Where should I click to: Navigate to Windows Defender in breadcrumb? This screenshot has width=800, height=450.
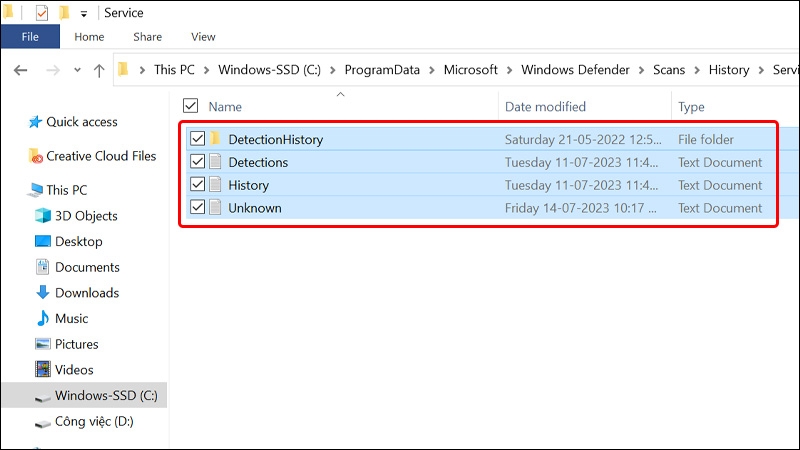coord(575,70)
